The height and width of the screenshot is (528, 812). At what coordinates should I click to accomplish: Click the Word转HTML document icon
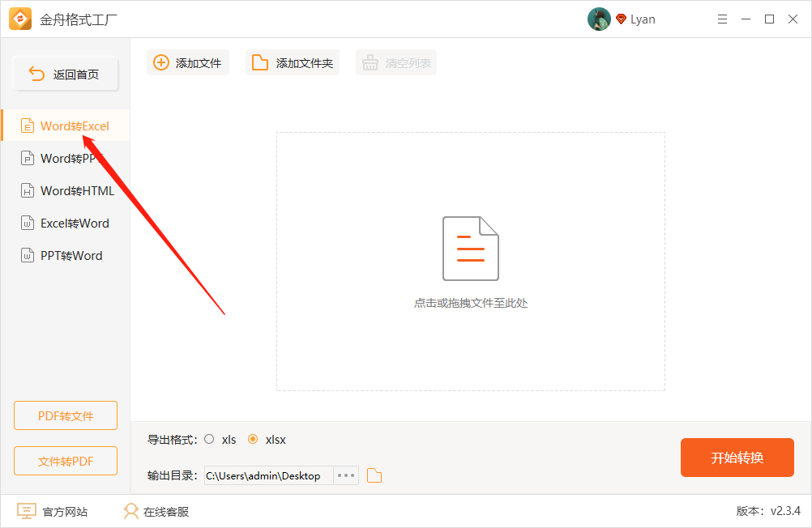[28, 190]
